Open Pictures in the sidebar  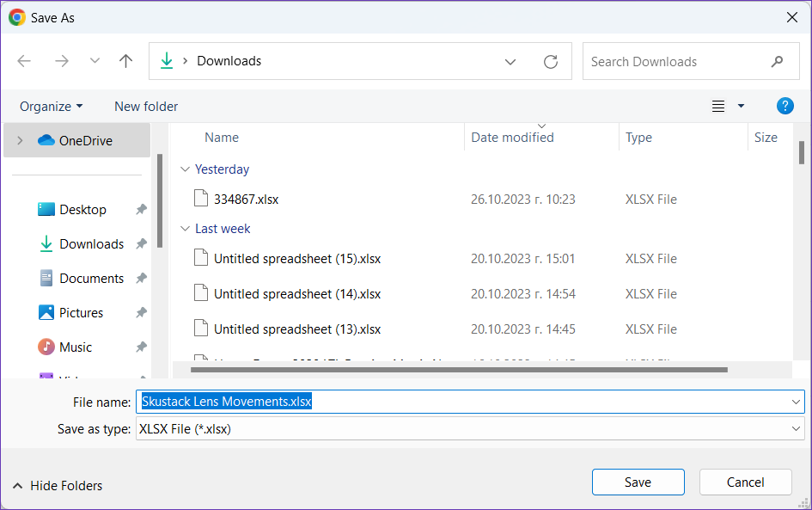pyautogui.click(x=81, y=313)
